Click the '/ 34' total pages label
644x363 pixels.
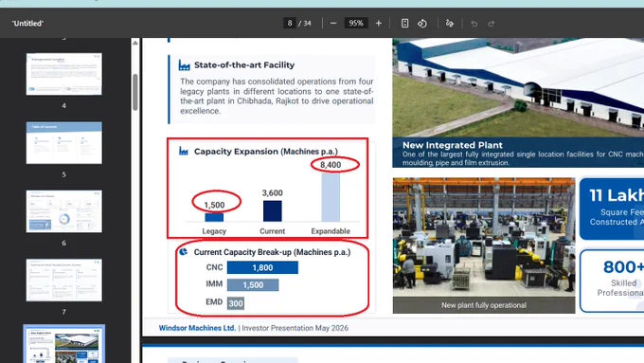(304, 24)
